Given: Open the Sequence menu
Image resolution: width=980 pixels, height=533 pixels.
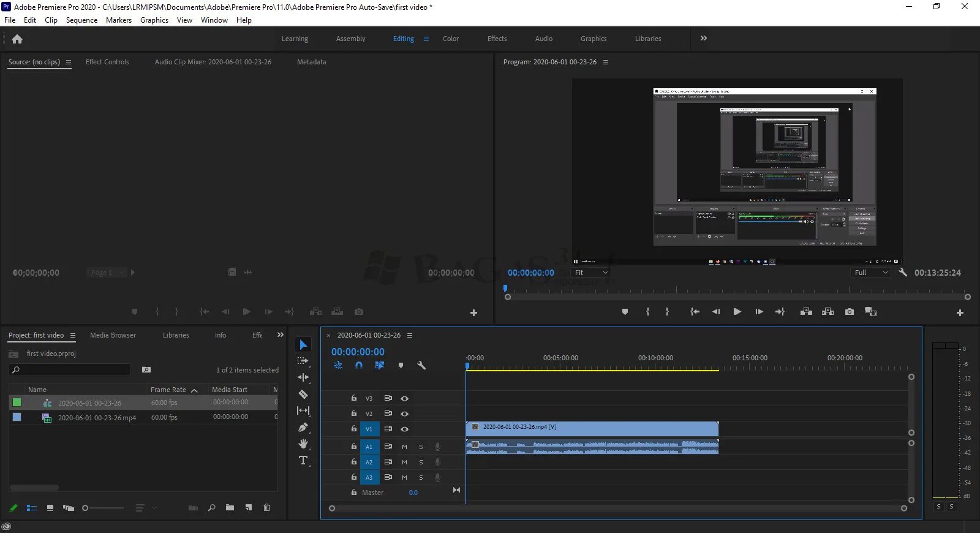Looking at the screenshot, I should (x=81, y=20).
